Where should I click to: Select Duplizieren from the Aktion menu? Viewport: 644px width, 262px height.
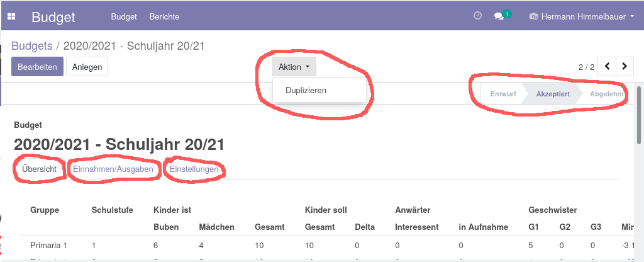pyautogui.click(x=306, y=90)
